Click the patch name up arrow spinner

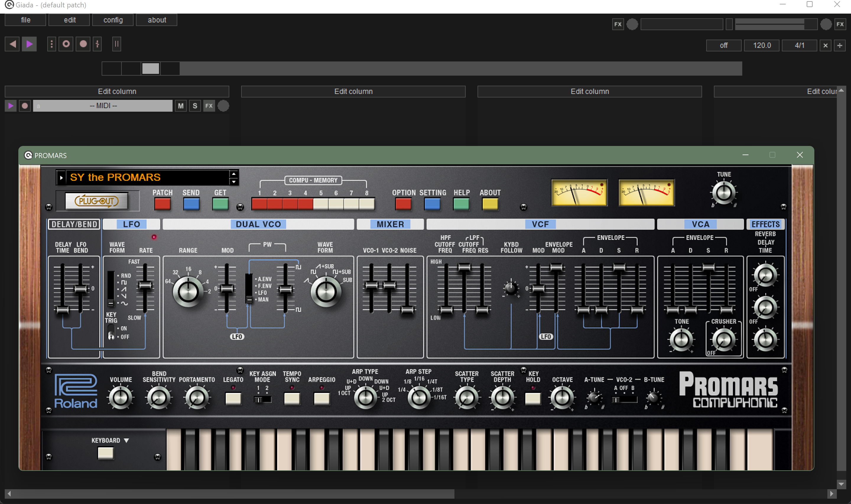(x=233, y=173)
